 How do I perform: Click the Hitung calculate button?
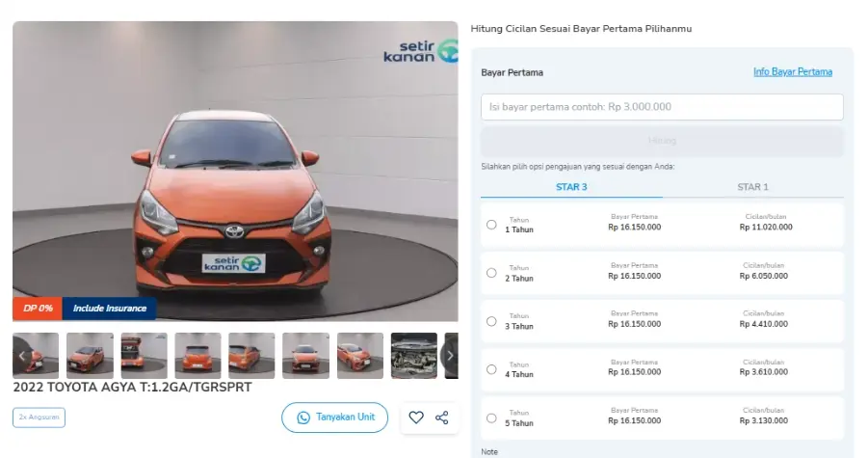coord(662,141)
